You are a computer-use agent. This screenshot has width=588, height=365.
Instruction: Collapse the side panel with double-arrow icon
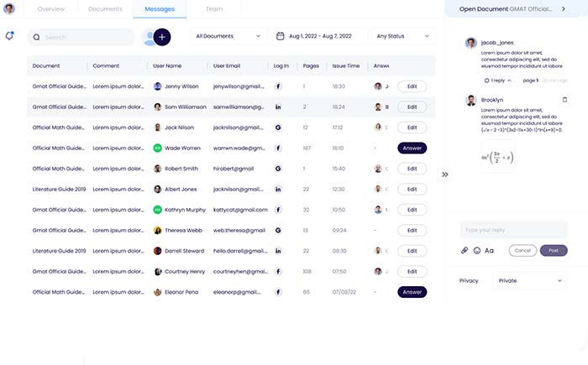coord(445,175)
